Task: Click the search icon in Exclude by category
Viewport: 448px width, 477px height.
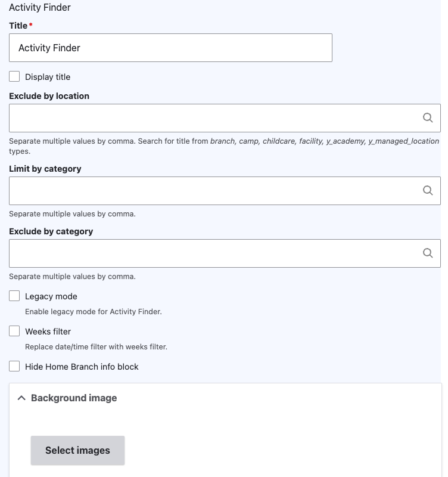Action: [428, 253]
